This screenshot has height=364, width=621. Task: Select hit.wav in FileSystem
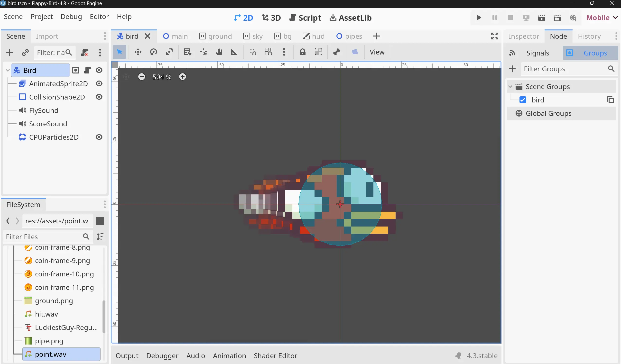click(x=46, y=314)
